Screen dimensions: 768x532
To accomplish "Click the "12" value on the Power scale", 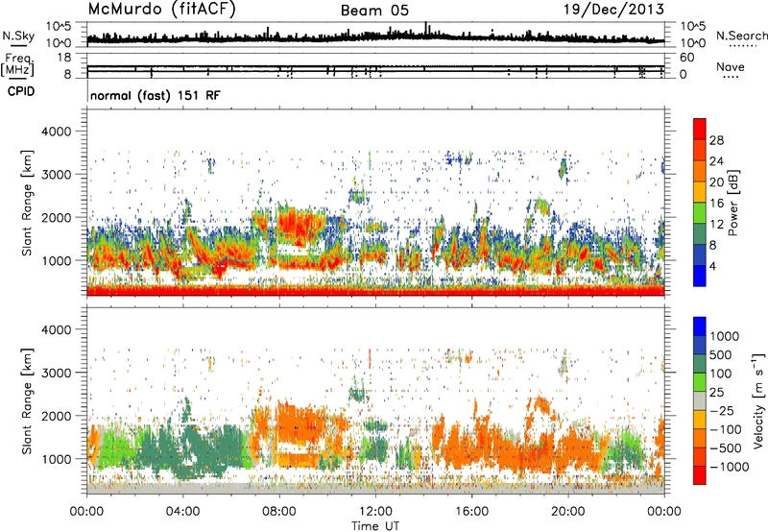I will [x=716, y=225].
